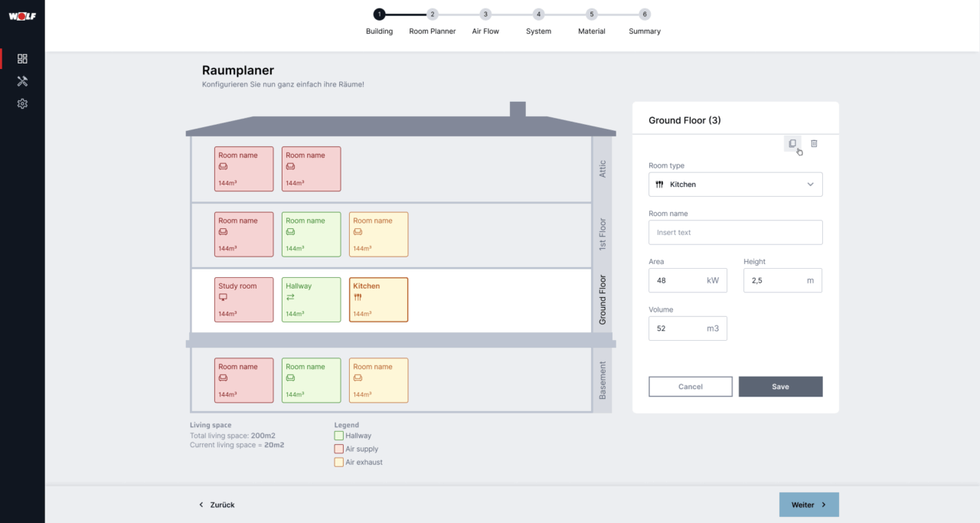Focus the Room name text field
The width and height of the screenshot is (980, 523).
tap(735, 233)
